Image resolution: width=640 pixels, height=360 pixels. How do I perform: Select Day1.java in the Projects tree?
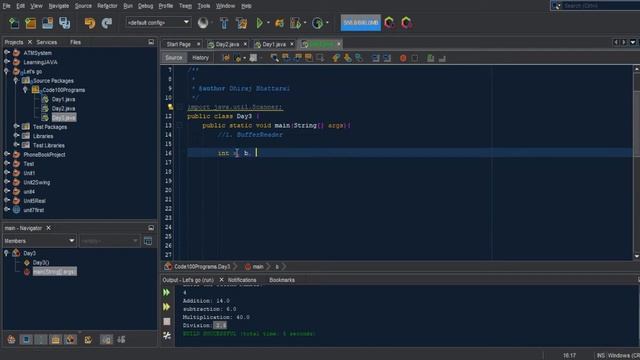tap(63, 99)
